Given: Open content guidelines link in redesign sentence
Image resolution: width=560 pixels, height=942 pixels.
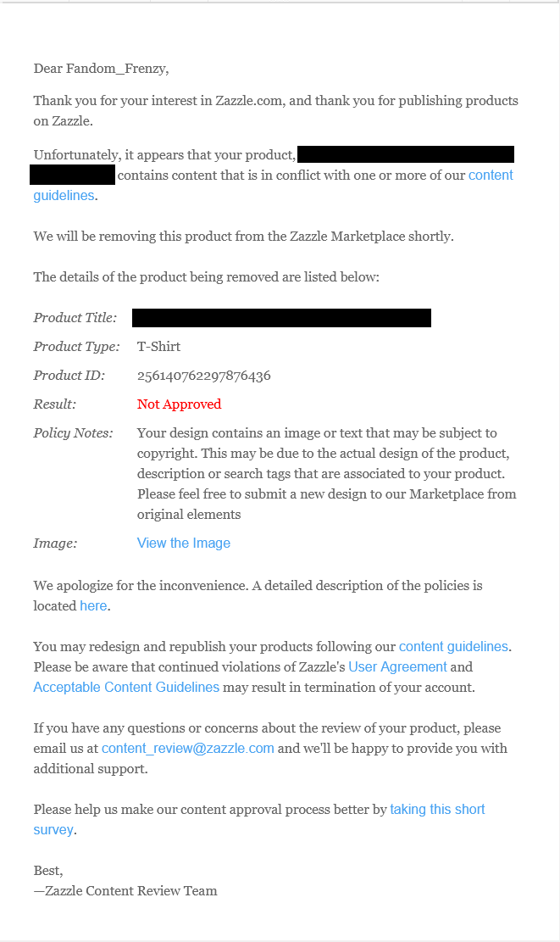Looking at the screenshot, I should 453,646.
